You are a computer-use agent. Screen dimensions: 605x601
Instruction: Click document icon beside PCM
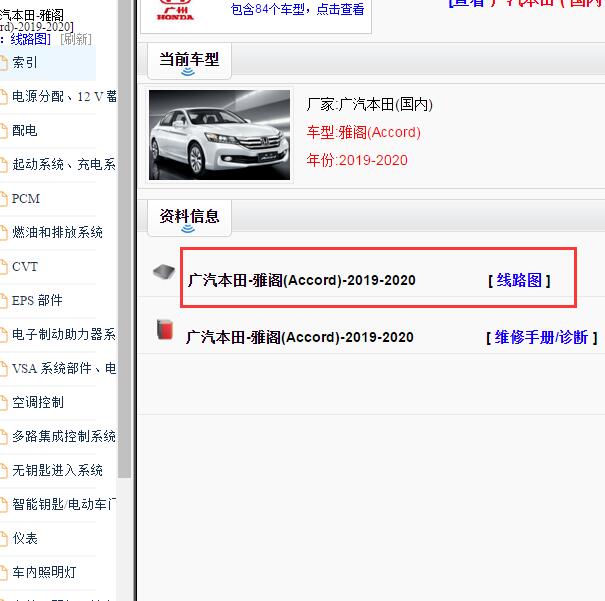tap(3, 199)
